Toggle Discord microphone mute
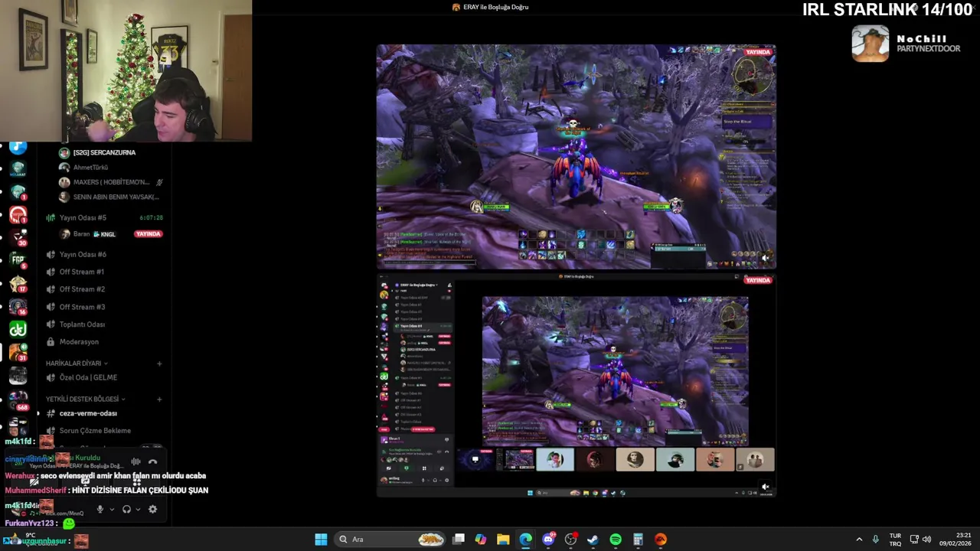This screenshot has width=980, height=551. click(x=100, y=509)
